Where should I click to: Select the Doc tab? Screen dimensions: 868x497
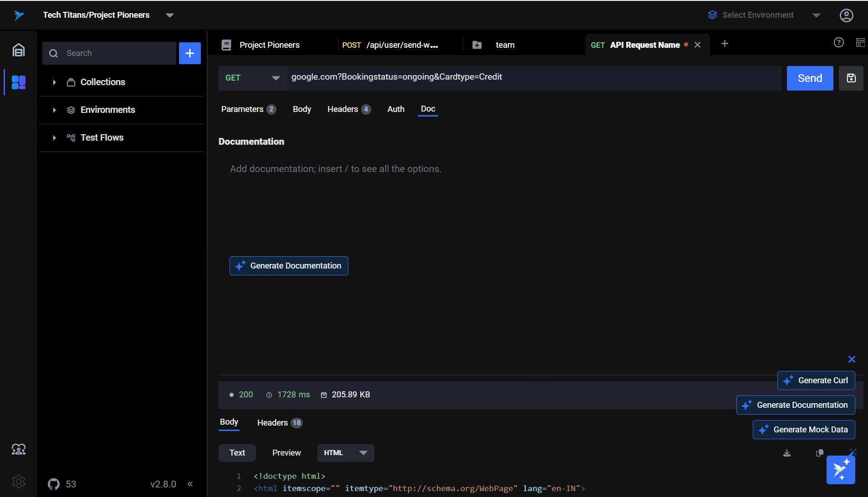(428, 109)
